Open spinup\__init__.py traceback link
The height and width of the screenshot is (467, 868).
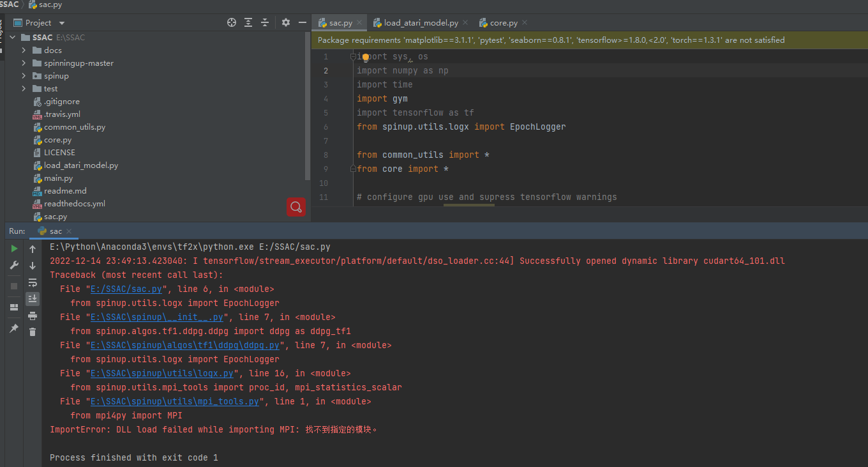(x=157, y=317)
